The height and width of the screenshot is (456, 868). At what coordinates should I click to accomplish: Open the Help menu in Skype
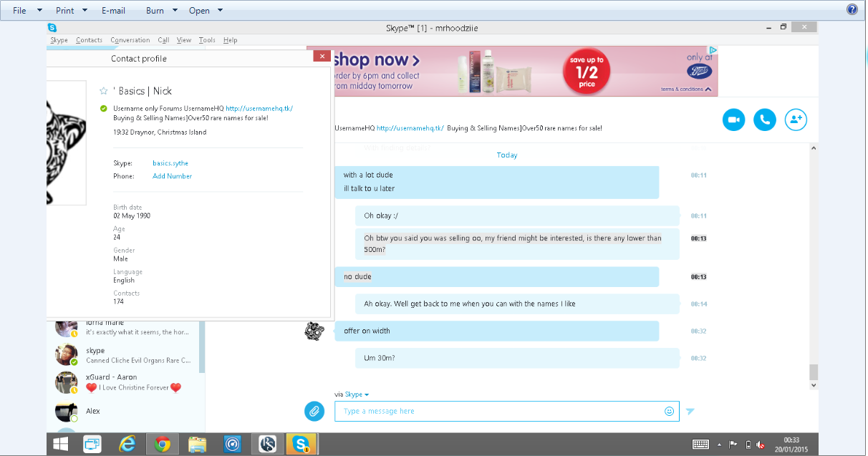pos(230,40)
